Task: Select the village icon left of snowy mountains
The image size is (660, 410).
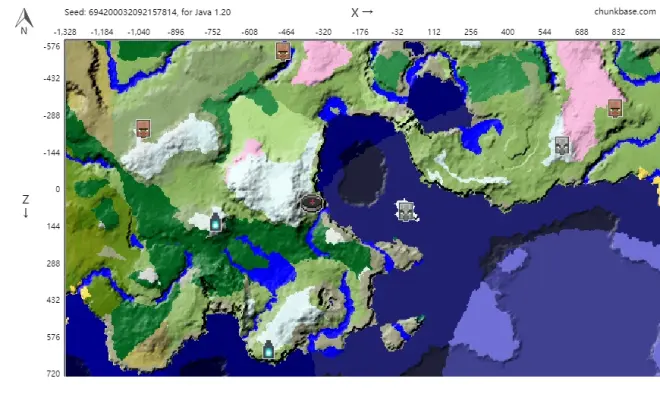Action: (143, 128)
